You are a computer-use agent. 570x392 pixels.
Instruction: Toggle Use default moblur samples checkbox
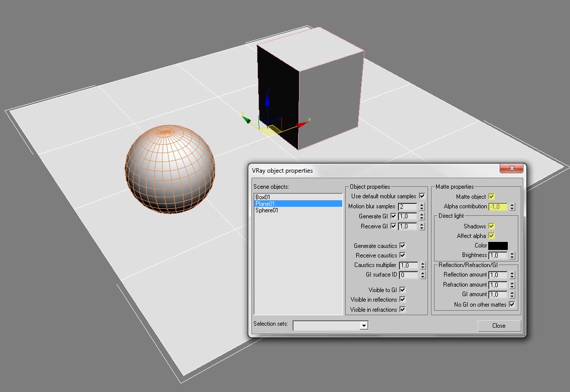tap(422, 196)
